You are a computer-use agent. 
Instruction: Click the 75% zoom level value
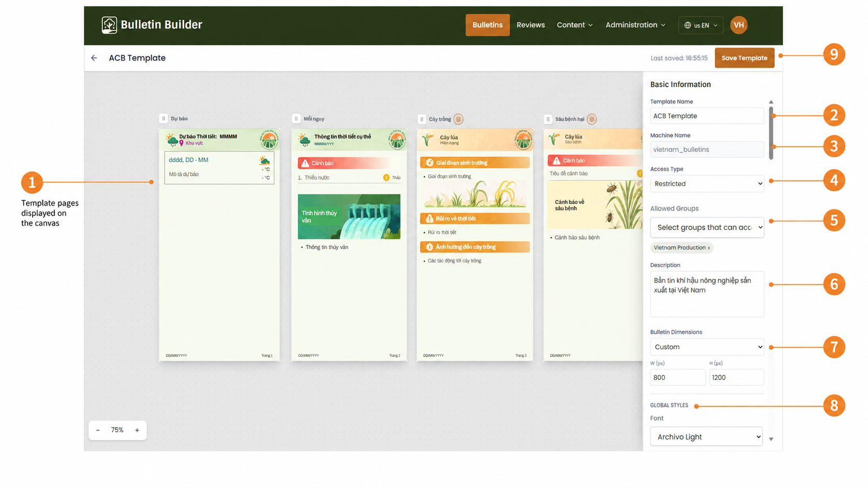[x=117, y=430]
